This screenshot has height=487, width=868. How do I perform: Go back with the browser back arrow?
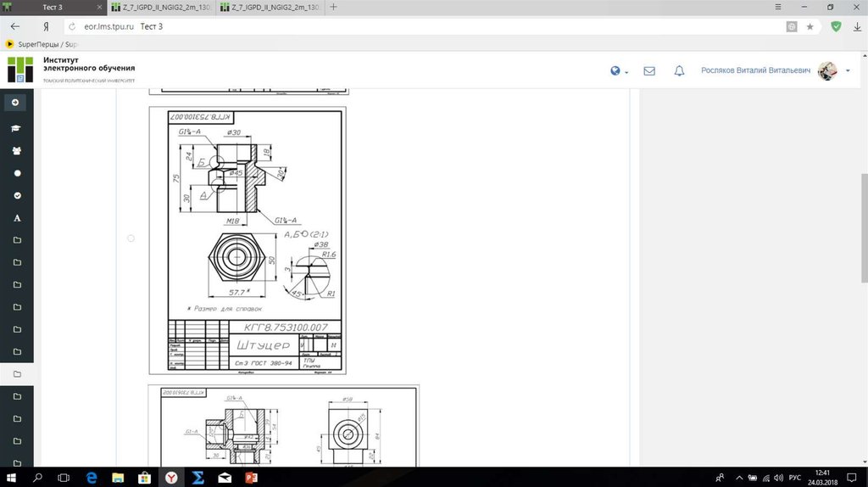point(14,26)
